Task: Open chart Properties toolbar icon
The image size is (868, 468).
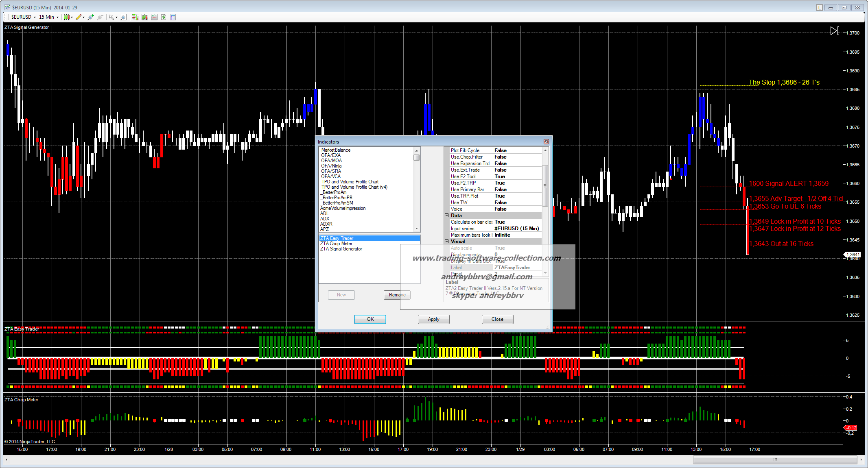Action: tap(173, 17)
